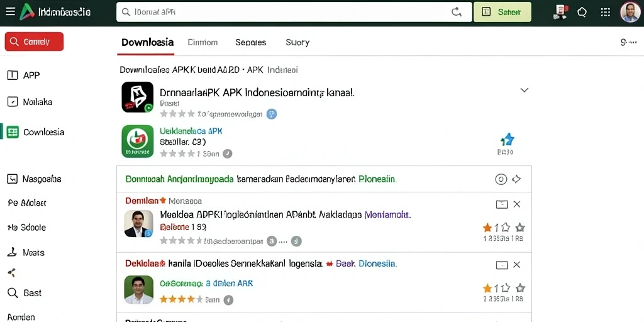Switch to the Sulory tab
644x322 pixels.
pos(297,42)
